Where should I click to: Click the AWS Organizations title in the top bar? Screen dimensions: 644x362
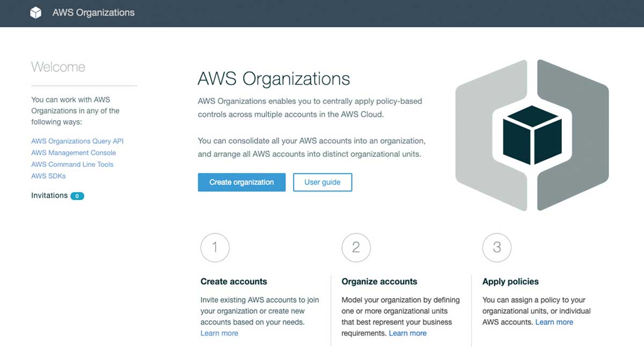[x=92, y=12]
